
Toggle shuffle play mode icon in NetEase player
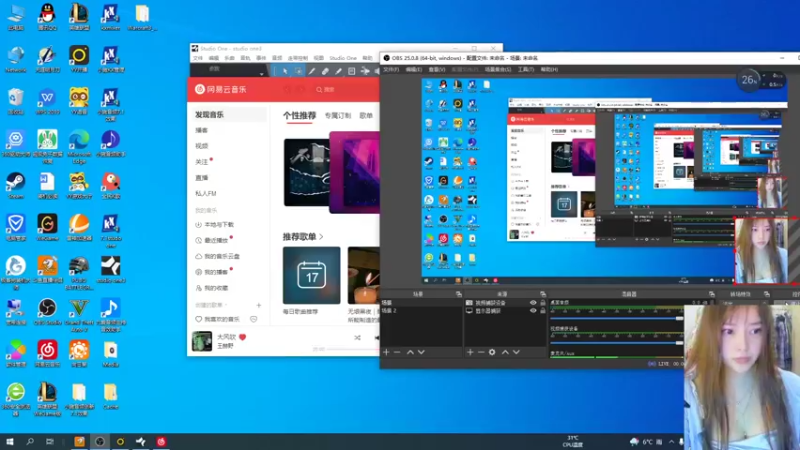click(x=357, y=338)
